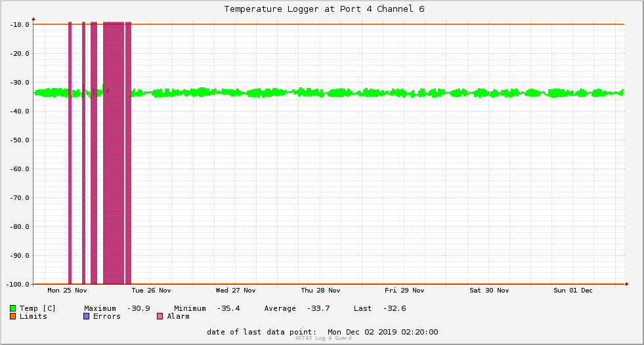
Task: Click the red Alarm legend swatch
Action: (160, 316)
